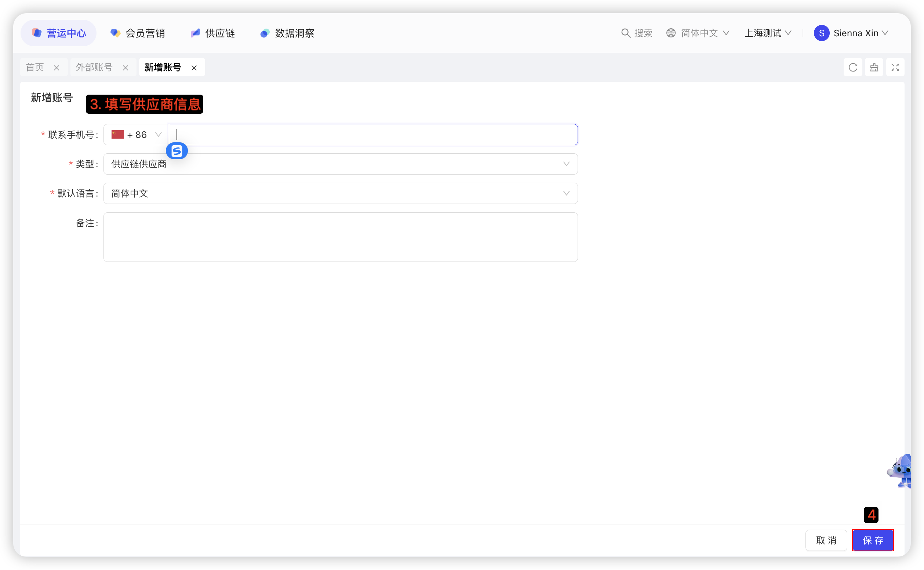Click the globe language icon
924x570 pixels.
click(x=670, y=33)
